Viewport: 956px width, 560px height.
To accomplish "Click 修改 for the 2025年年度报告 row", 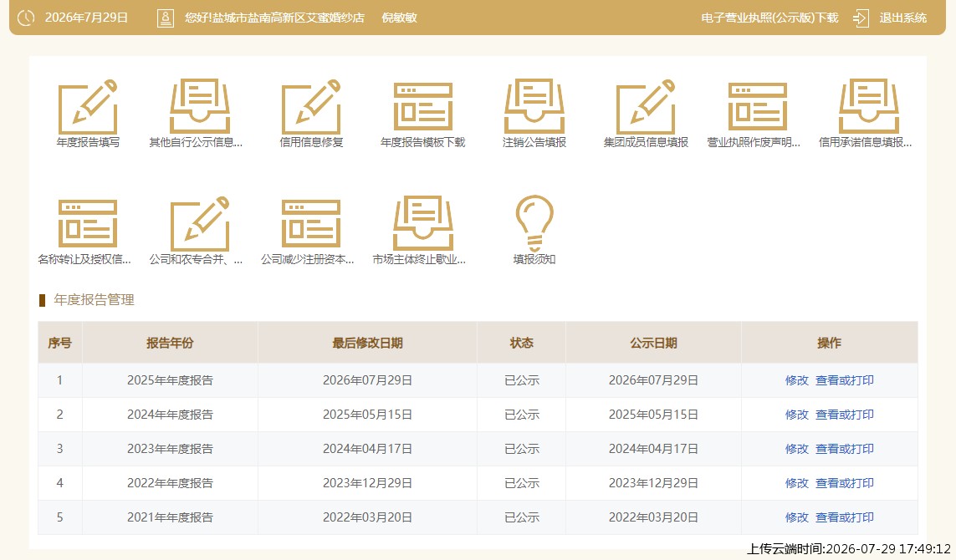I will [x=796, y=380].
